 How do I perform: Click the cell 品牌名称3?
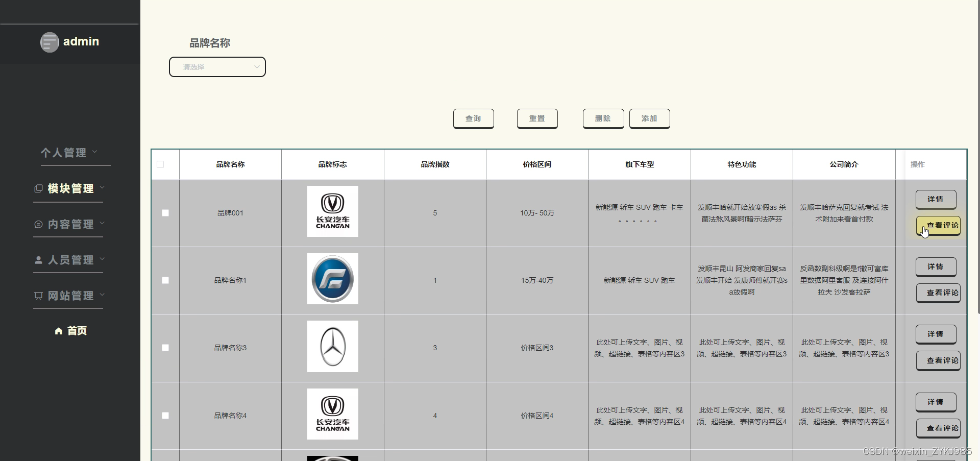(x=230, y=348)
